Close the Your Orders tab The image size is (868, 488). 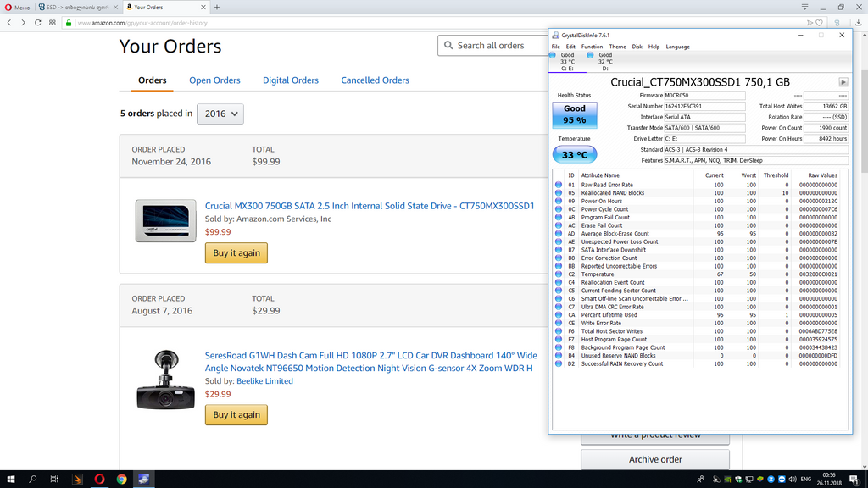click(203, 7)
